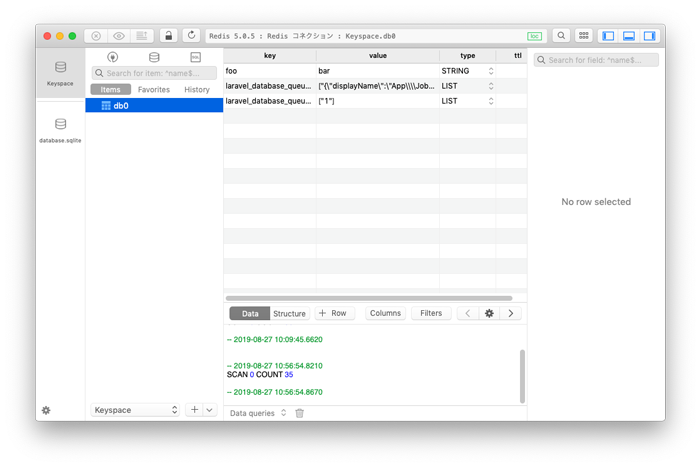The height and width of the screenshot is (467, 700).
Task: Open type dropdown for displayName row
Action: point(491,86)
